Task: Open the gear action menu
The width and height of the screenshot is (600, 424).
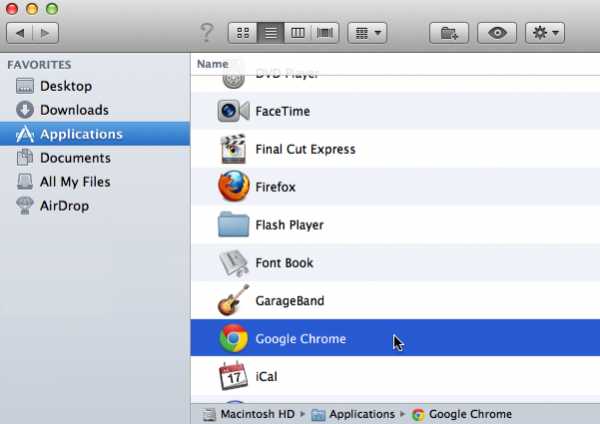Action: point(545,33)
